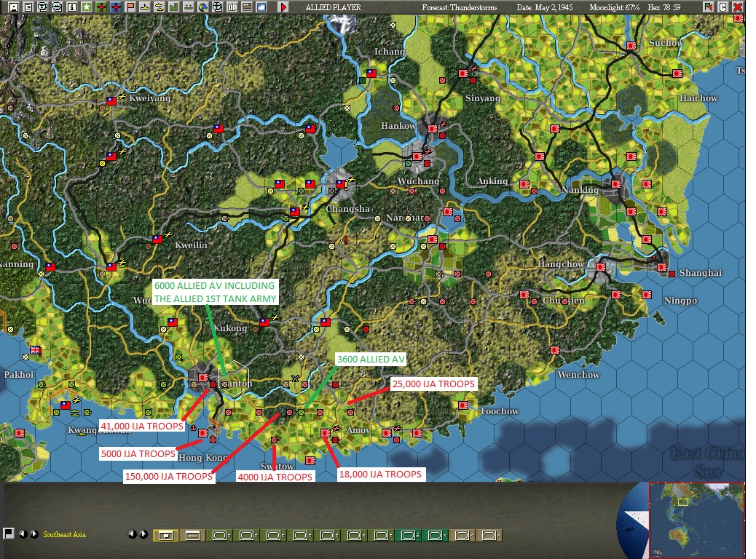The image size is (756, 559).
Task: Click the Japanese base at Hong Kong
Action: pos(203,433)
